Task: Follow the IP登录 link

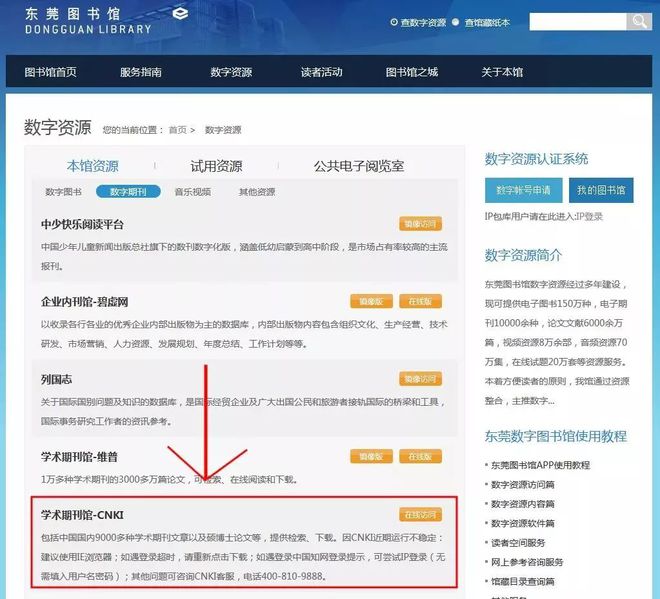Action: click(589, 217)
